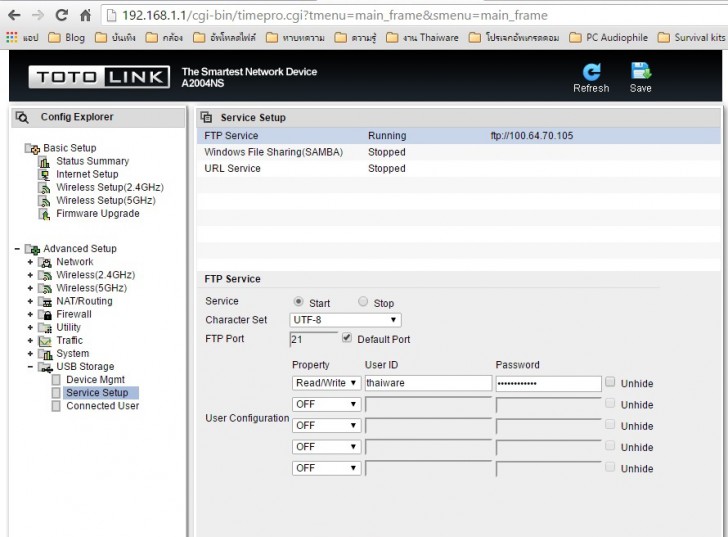Click the Firewall lock icon
The width and height of the screenshot is (728, 537).
pos(45,315)
